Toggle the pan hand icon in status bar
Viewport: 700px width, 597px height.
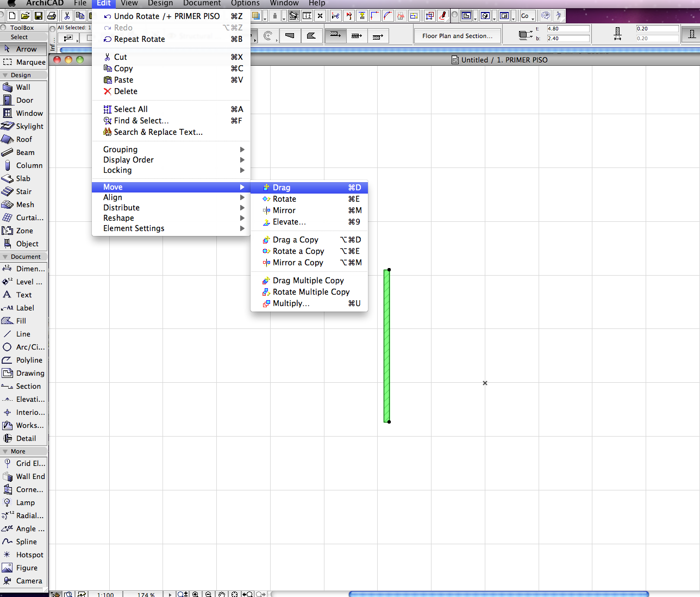pos(222,594)
